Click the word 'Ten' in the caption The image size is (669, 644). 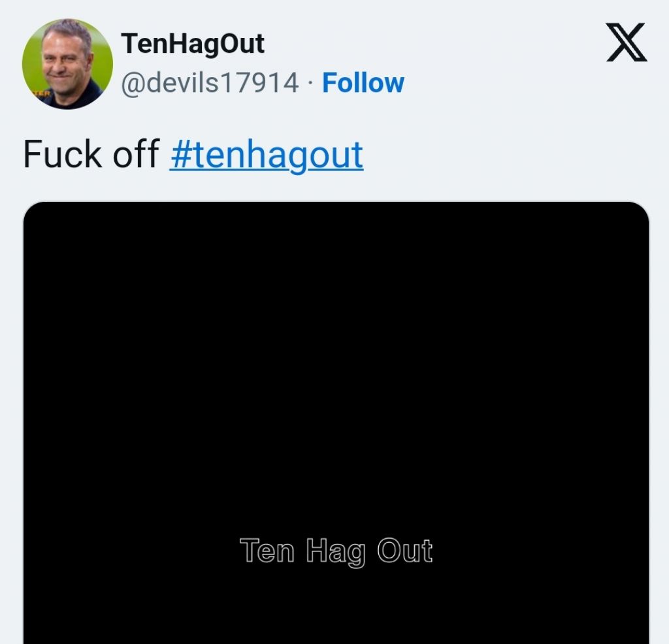coord(267,551)
